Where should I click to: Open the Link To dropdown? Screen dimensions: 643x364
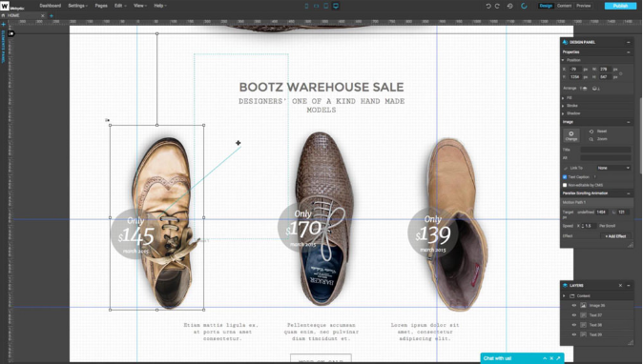point(613,168)
